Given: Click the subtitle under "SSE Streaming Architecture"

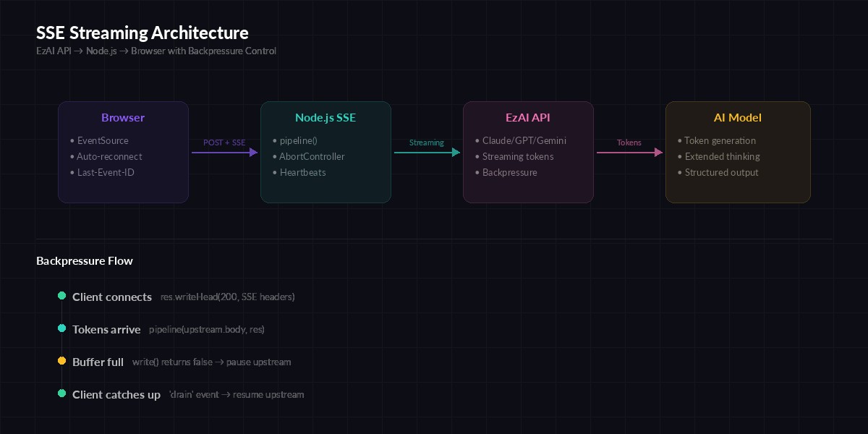Looking at the screenshot, I should (x=156, y=51).
